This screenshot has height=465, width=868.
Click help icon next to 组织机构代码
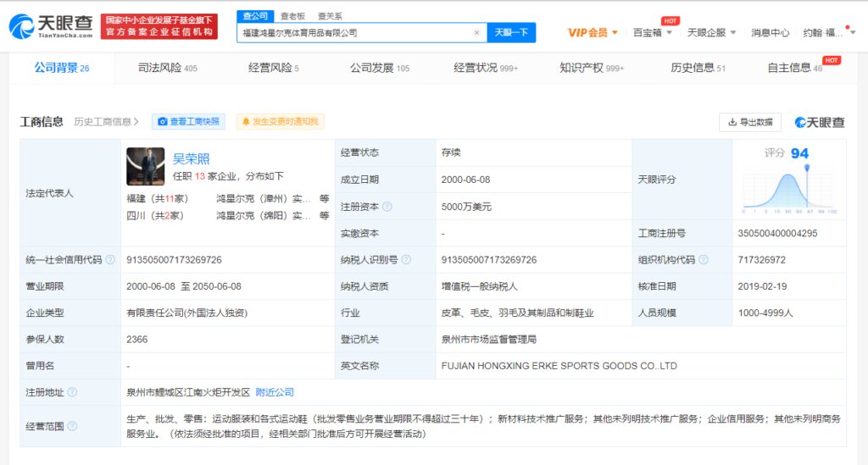coord(704,259)
